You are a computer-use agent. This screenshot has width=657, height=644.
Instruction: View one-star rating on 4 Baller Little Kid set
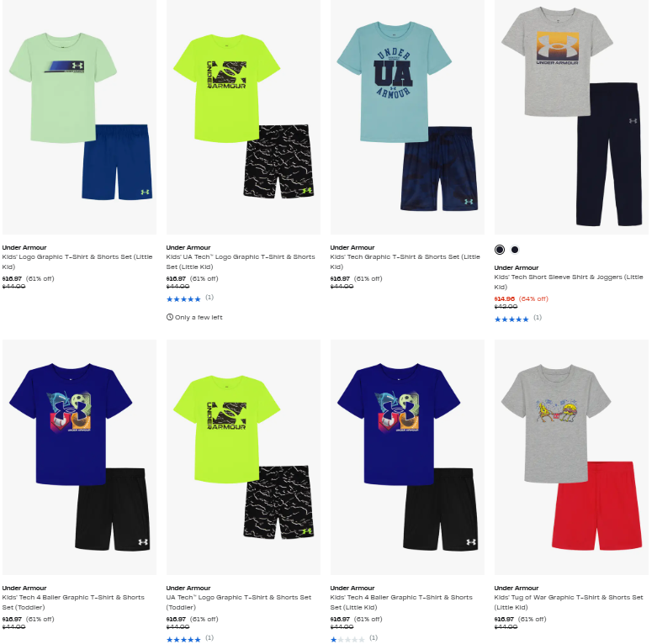pos(347,640)
